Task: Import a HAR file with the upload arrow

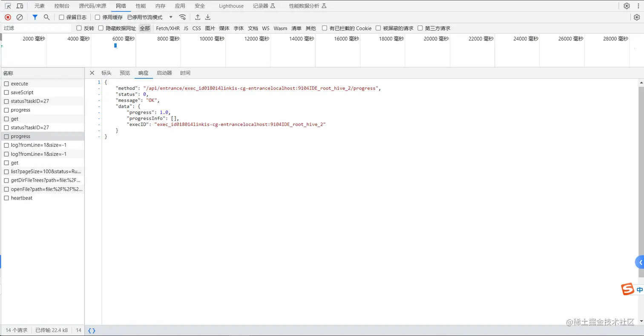Action: [198, 17]
